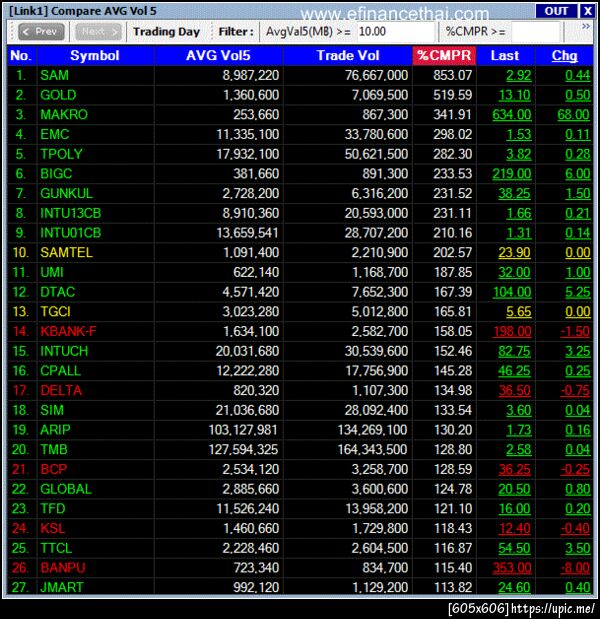
Task: Select the TMB symbol
Action: point(54,450)
